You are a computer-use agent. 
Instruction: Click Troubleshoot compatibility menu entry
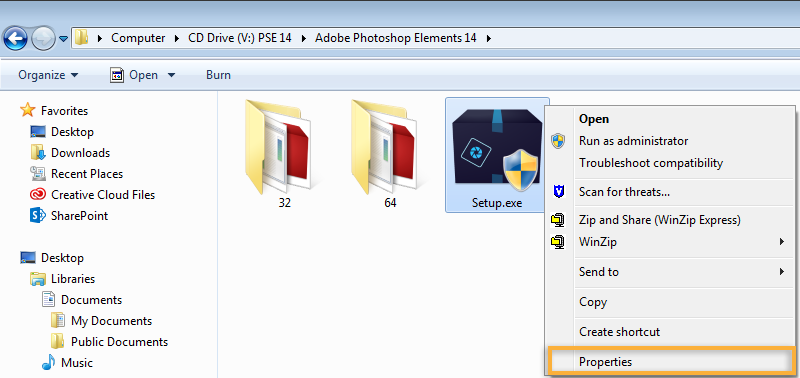[x=670, y=163]
